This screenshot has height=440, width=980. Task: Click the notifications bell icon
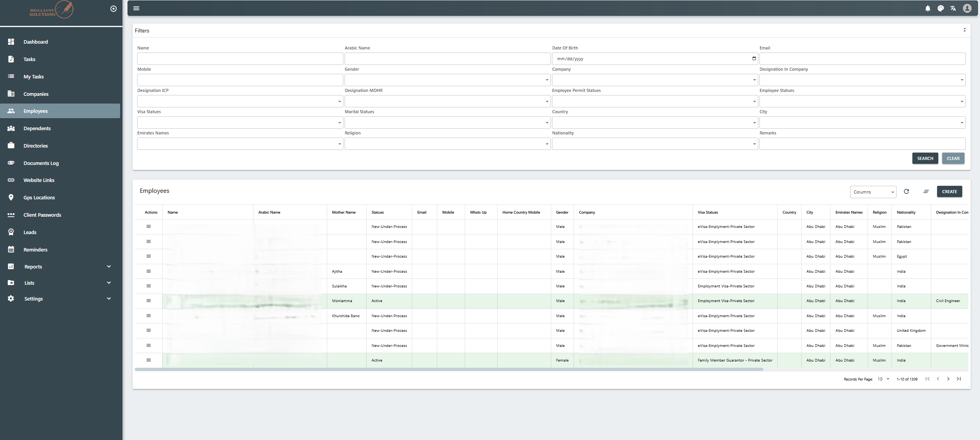927,8
